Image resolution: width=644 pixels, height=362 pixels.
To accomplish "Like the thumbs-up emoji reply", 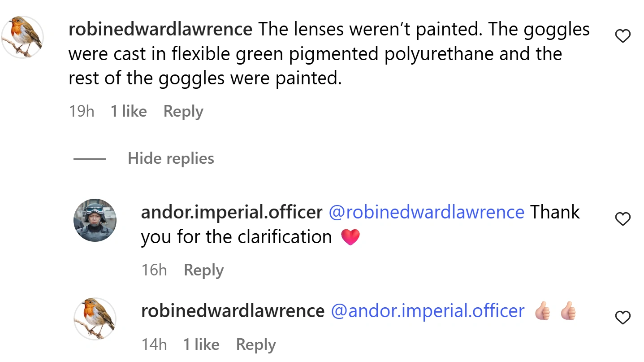I will click(x=623, y=318).
